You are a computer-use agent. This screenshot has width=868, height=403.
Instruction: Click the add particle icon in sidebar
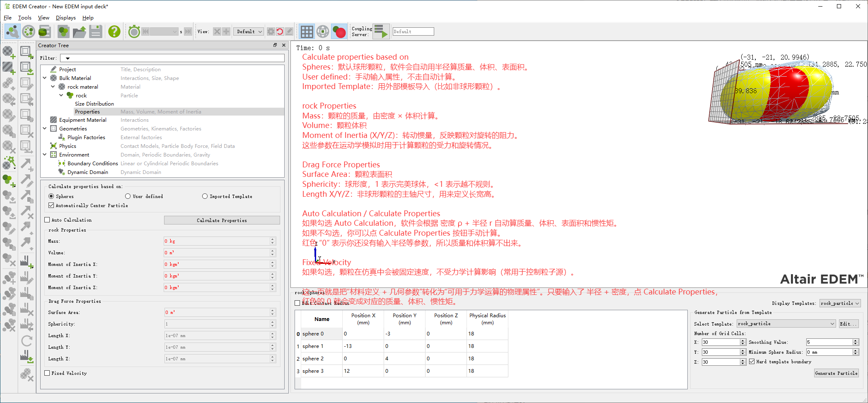point(9,180)
